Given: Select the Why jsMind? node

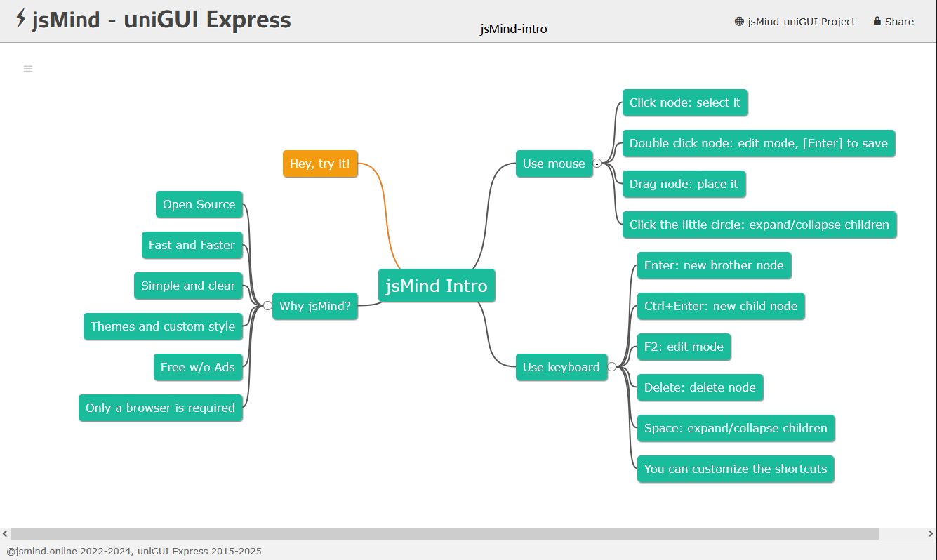Looking at the screenshot, I should point(315,306).
